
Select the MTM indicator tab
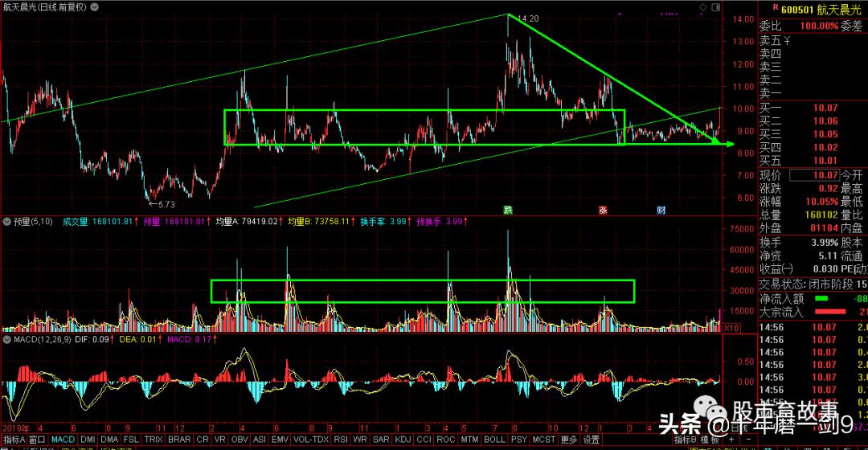click(x=469, y=440)
